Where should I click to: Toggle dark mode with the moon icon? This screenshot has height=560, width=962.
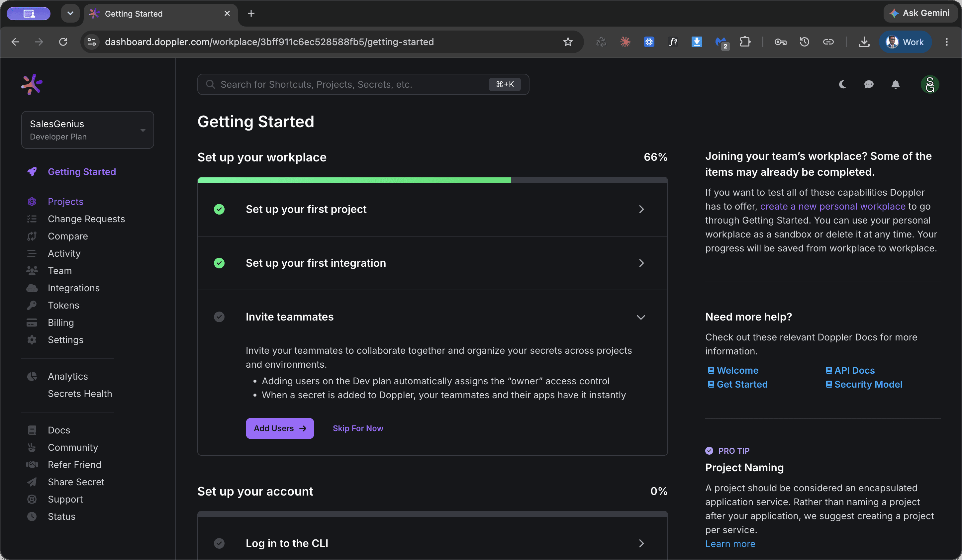coord(842,84)
